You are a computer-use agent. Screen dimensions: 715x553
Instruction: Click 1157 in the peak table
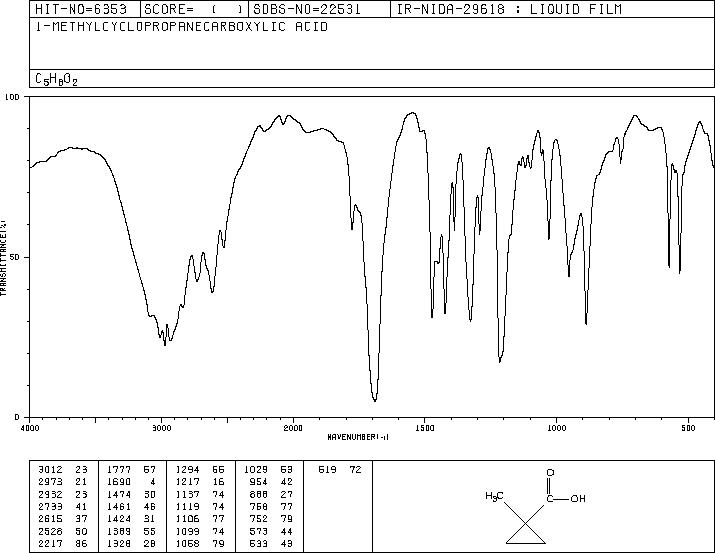(187, 495)
